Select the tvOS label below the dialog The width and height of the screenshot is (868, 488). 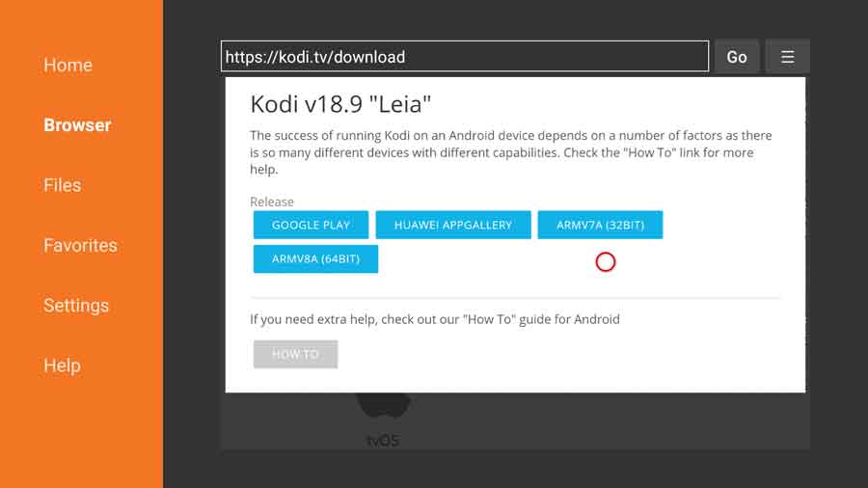click(383, 441)
